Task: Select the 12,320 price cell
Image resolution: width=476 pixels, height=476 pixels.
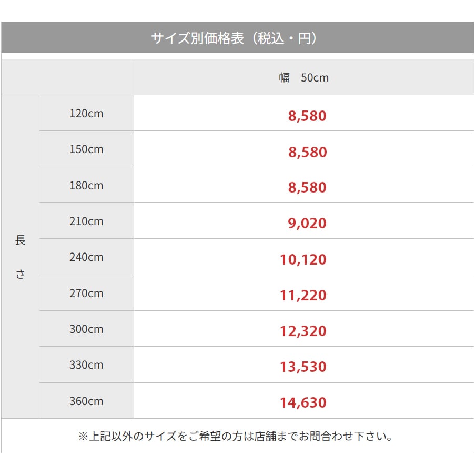Action: click(x=303, y=331)
